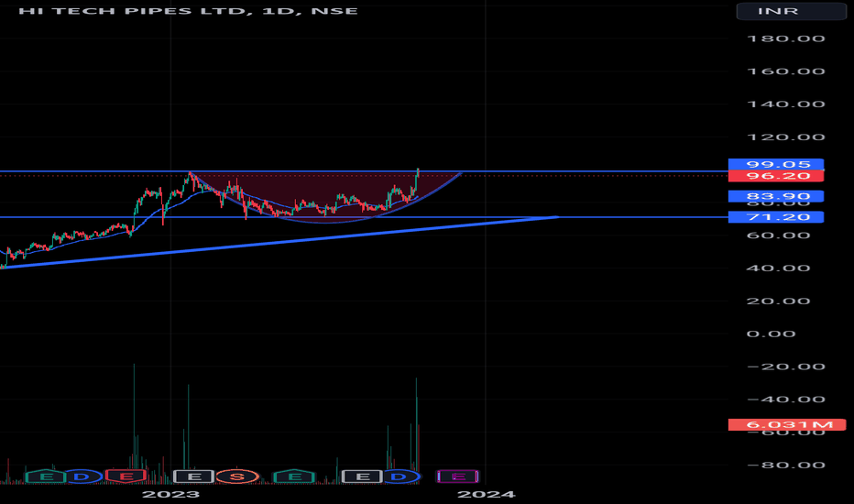This screenshot has height=504, width=854.
Task: Select the 180.00 price axis label
Action: 786,38
